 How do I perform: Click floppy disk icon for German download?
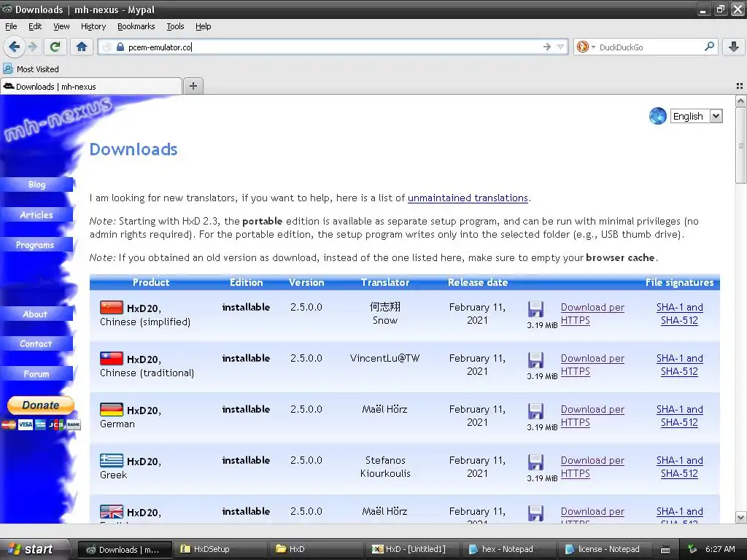(535, 411)
